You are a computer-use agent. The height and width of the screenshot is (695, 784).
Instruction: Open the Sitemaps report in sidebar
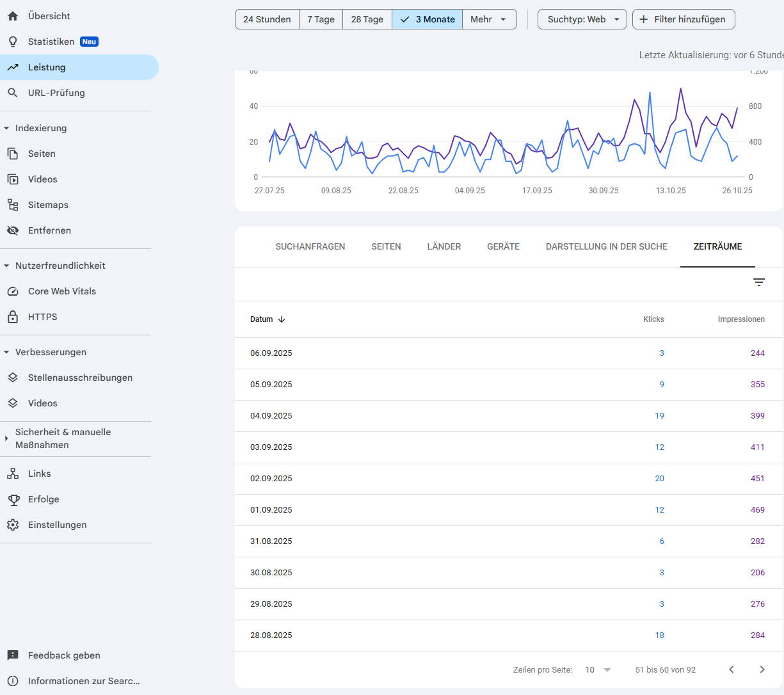47,205
